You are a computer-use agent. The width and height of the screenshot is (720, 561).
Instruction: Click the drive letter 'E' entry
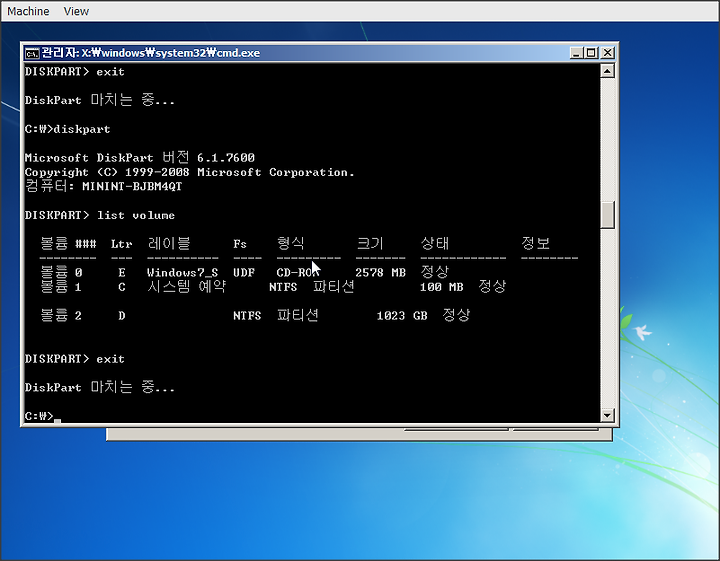tap(122, 273)
